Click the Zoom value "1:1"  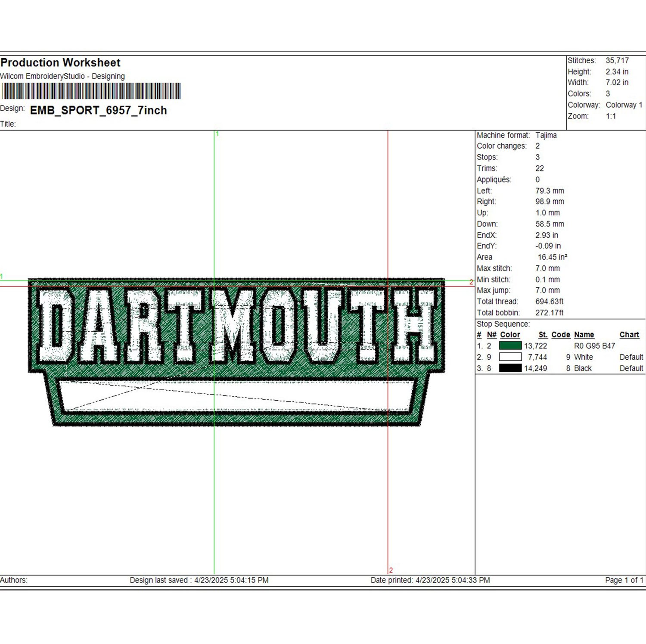click(611, 116)
